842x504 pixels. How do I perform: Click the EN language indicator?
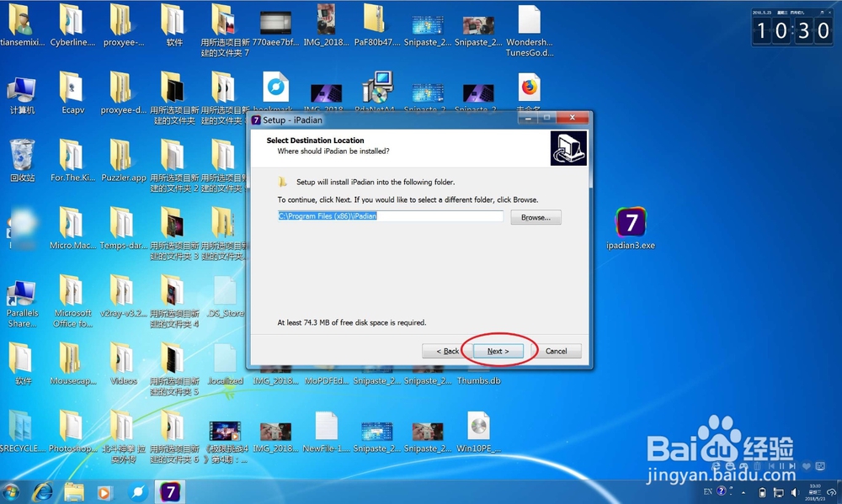(708, 491)
